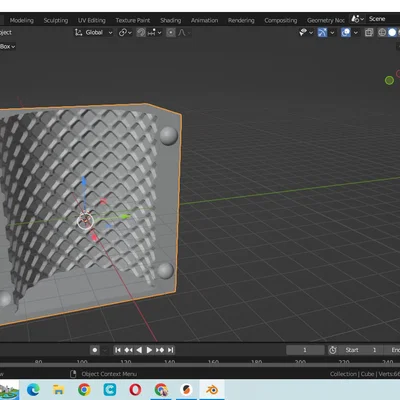Toggle the preview range clock icon
This screenshot has width=400, height=400.
[333, 350]
